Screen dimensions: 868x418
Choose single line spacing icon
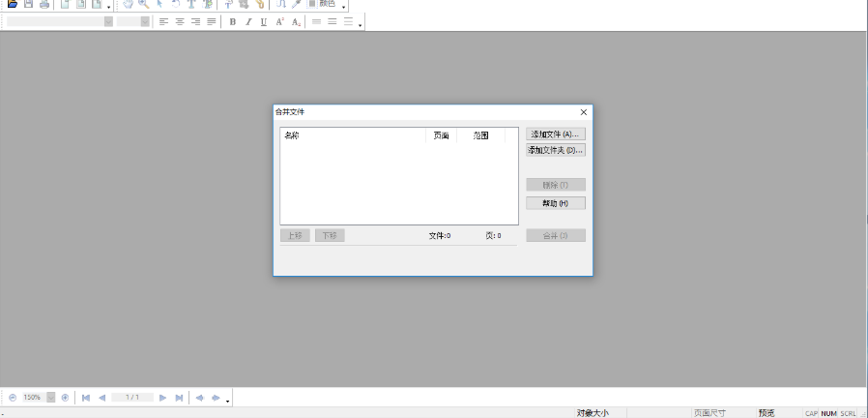point(317,21)
